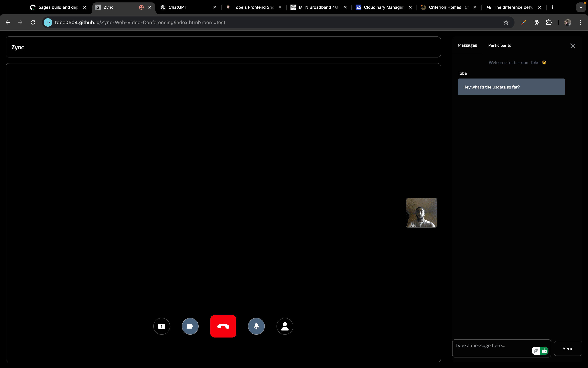The height and width of the screenshot is (368, 588).
Task: Bookmark this page with the star icon
Action: point(506,22)
